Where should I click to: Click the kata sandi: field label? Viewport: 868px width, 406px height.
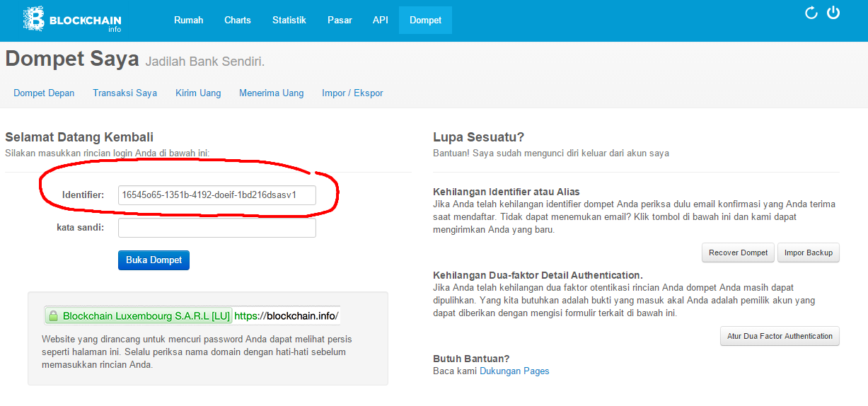coord(81,228)
